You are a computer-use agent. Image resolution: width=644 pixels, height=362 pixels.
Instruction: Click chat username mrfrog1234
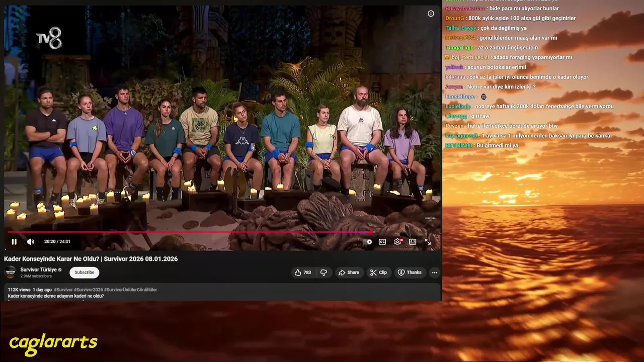pyautogui.click(x=460, y=38)
